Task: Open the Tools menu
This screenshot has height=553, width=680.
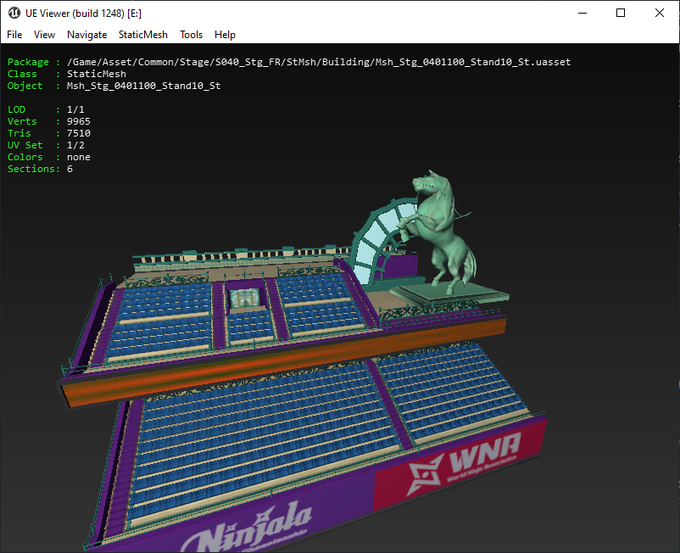Action: [191, 34]
